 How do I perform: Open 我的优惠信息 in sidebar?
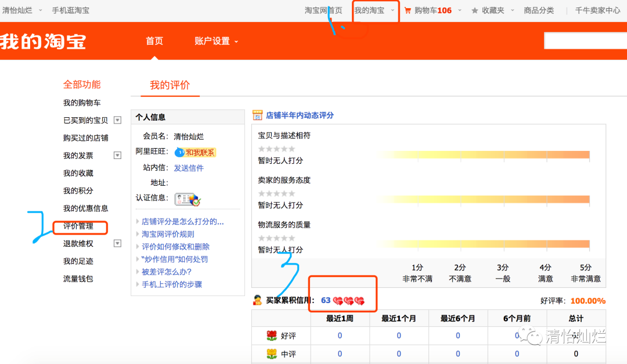click(x=85, y=208)
